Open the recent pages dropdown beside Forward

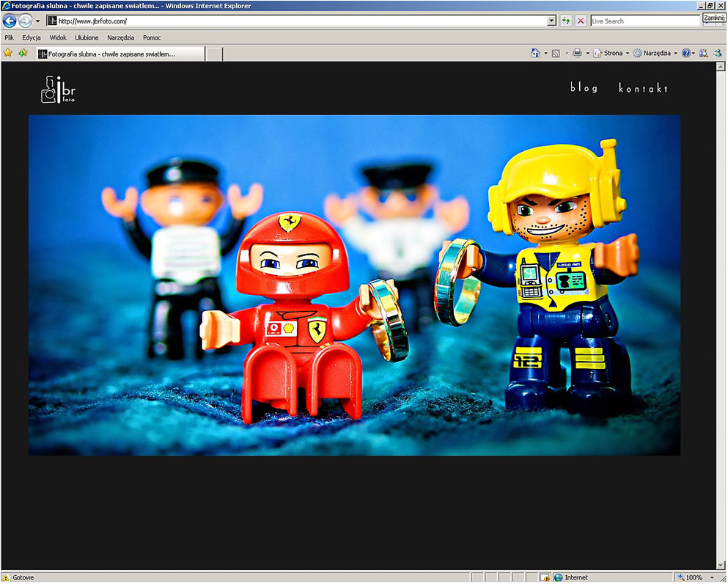tap(37, 21)
